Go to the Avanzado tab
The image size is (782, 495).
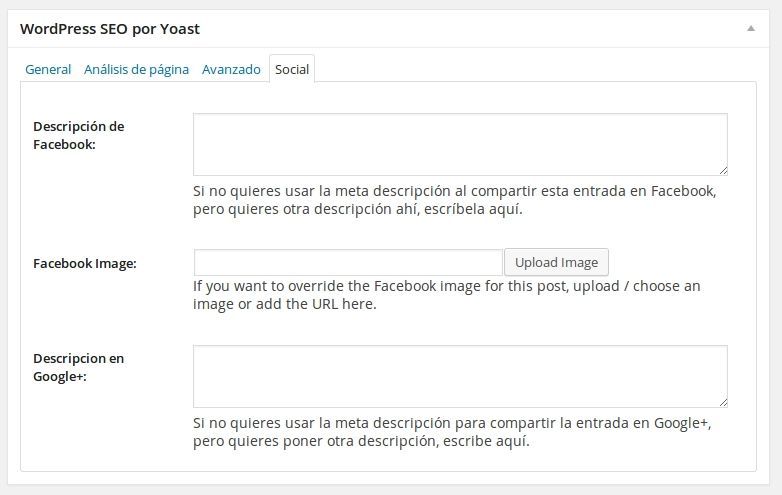(231, 69)
